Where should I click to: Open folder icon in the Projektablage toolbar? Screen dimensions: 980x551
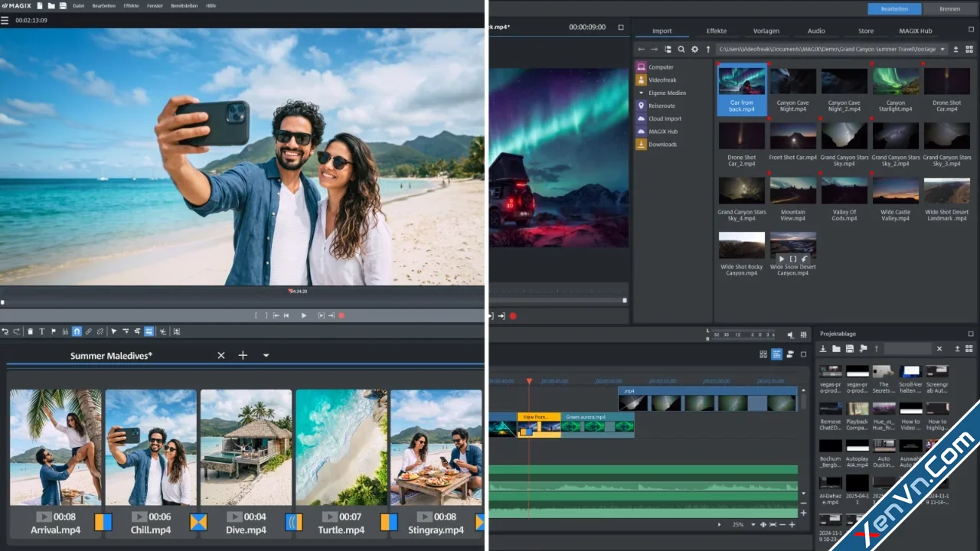[x=836, y=348]
